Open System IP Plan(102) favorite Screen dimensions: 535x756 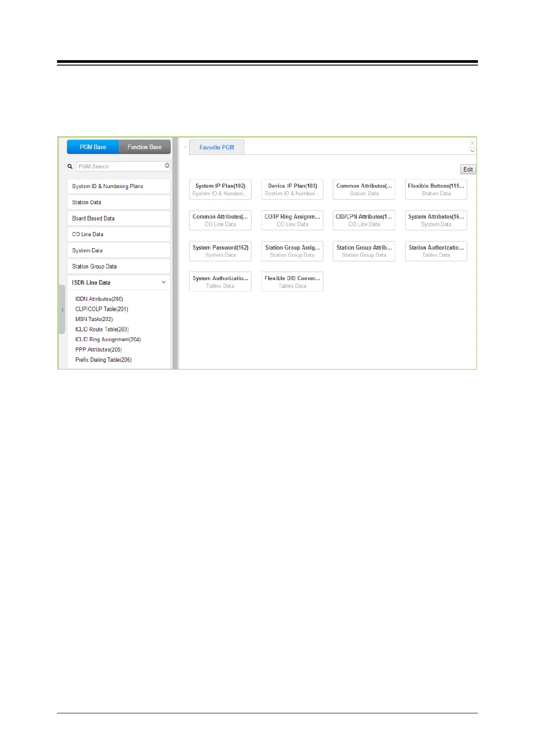coord(220,189)
